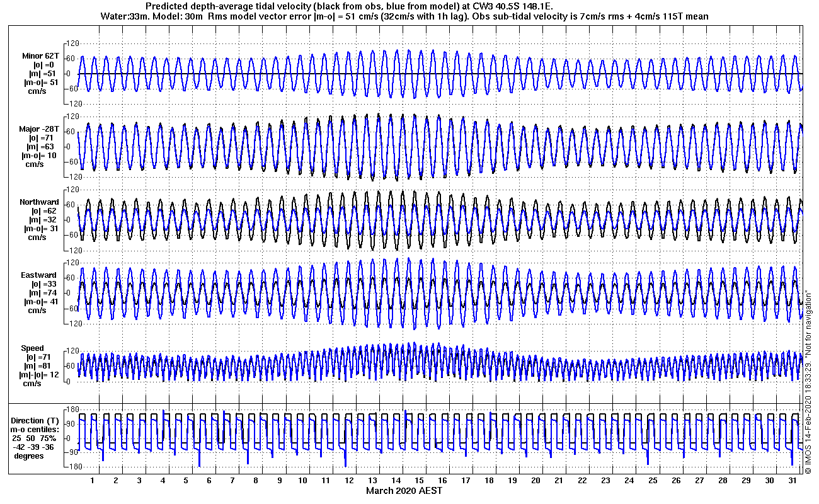This screenshot has width=819, height=504.
Task: Click day 12 on the date axis
Action: point(349,481)
